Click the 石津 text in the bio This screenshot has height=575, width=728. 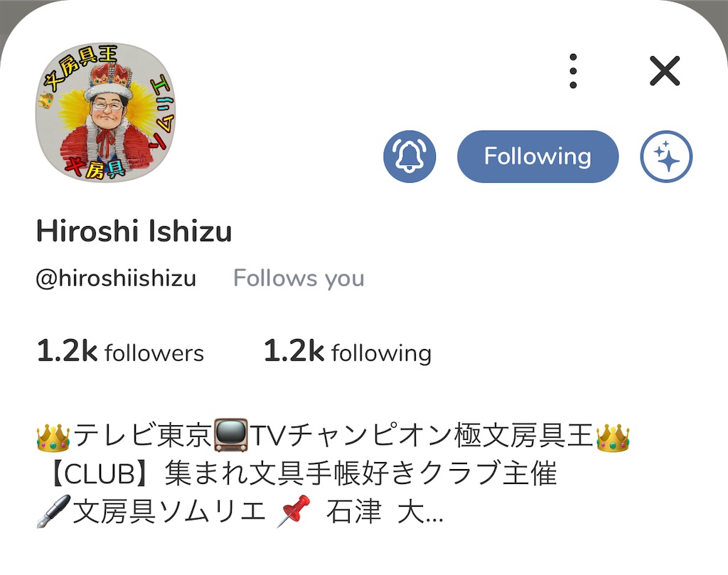pos(353,512)
